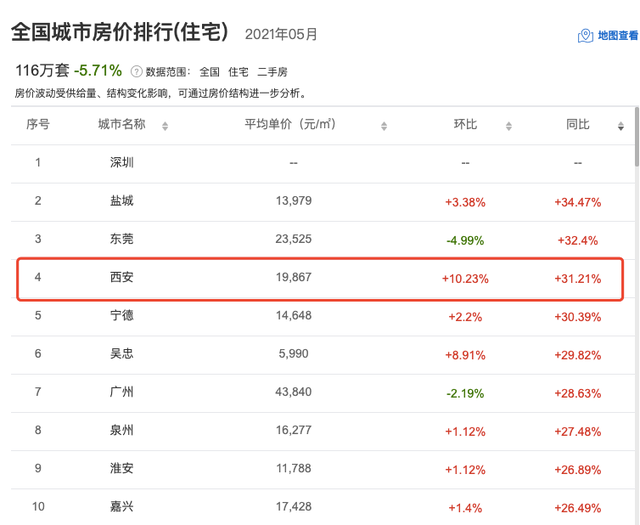The width and height of the screenshot is (640, 525).
Task: Click the 序号 column header
Action: click(38, 124)
